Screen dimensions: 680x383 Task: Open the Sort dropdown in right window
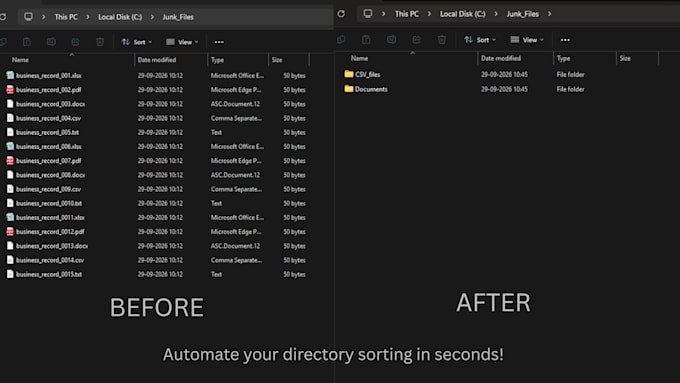480,40
